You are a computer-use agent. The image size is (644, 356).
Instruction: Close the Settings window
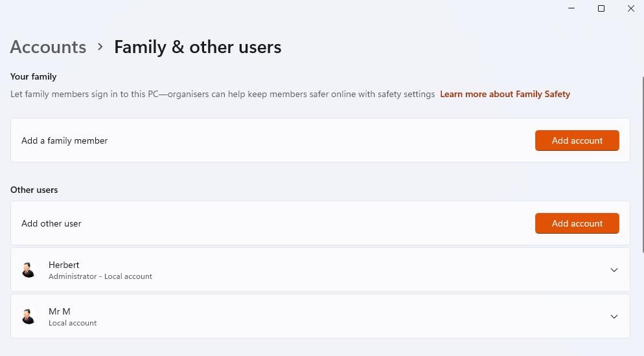tap(631, 8)
